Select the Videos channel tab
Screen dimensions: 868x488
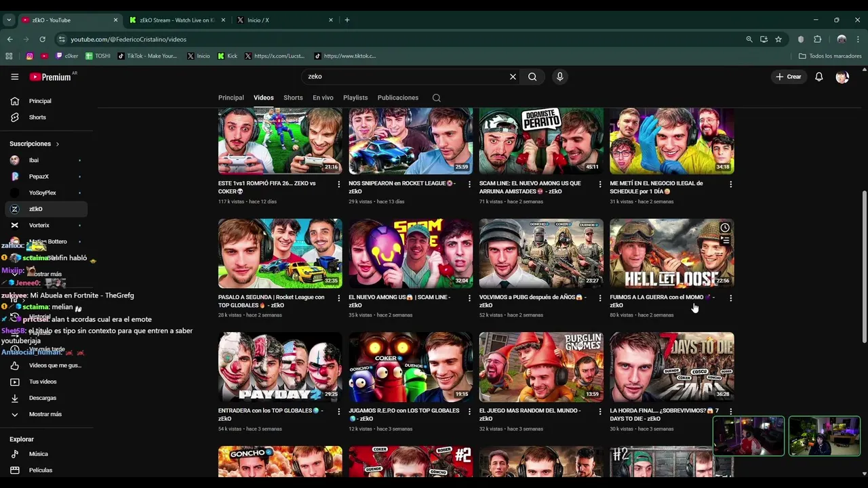point(264,98)
